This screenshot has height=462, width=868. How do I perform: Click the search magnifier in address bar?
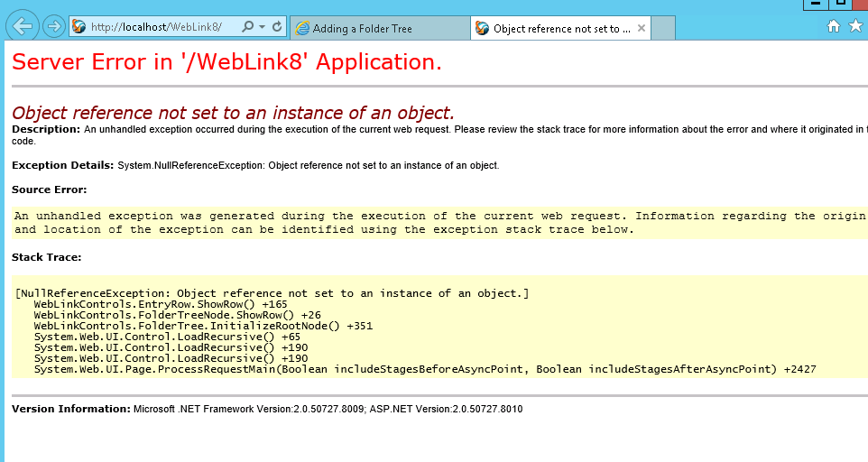point(248,28)
